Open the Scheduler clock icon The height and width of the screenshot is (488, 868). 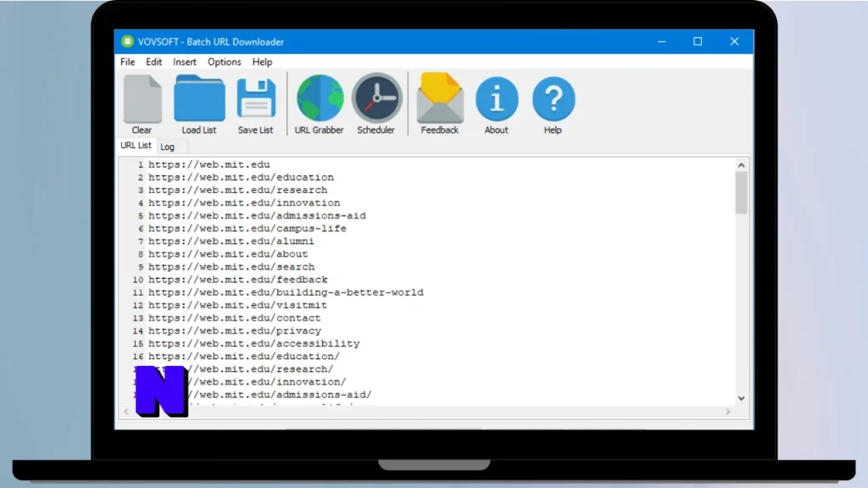coord(376,98)
